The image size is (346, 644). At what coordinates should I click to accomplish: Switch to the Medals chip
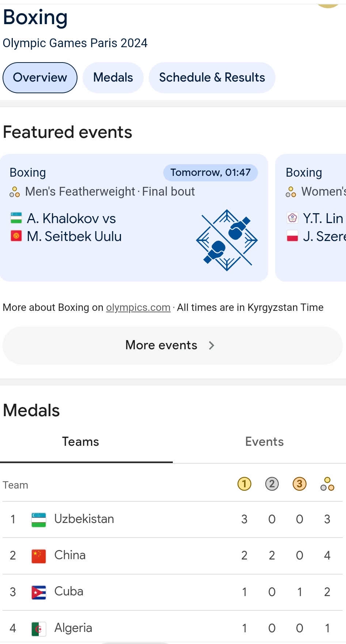113,78
